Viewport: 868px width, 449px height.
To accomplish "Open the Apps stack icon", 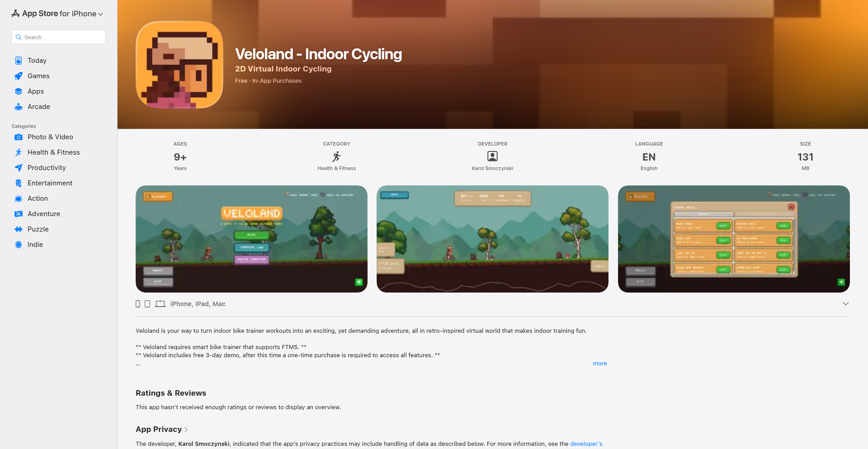I will 19,91.
